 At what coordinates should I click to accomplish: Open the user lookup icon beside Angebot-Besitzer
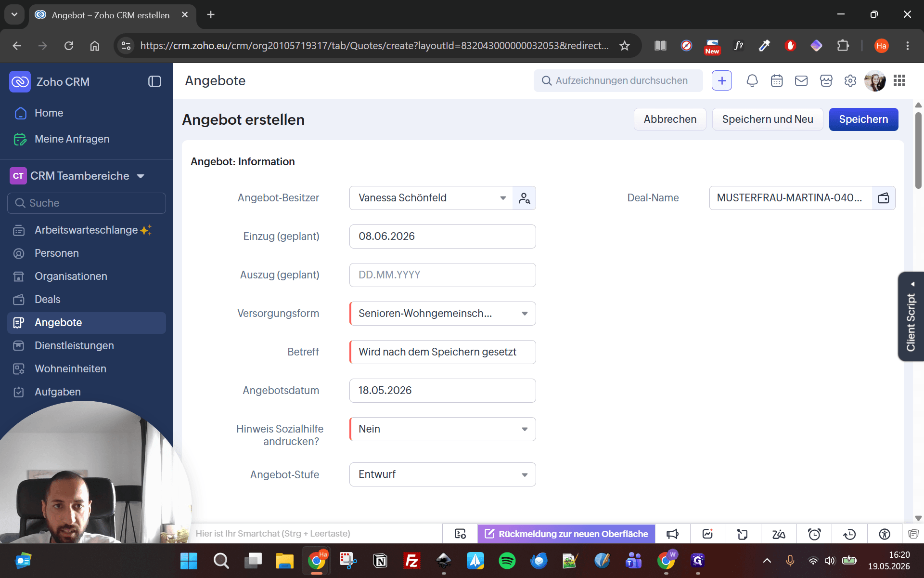[x=524, y=198]
